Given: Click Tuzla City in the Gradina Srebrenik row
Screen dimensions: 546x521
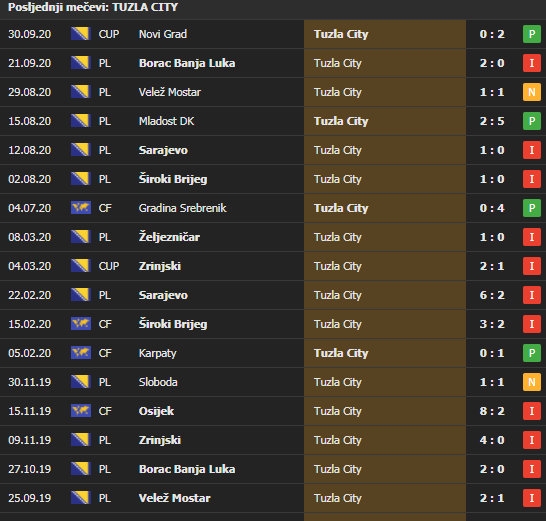Looking at the screenshot, I should coord(341,208).
